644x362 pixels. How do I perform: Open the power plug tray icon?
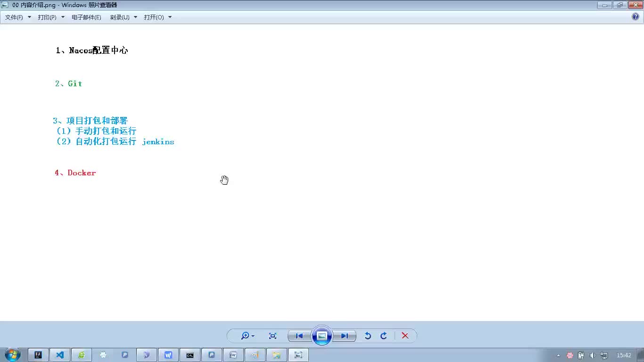click(x=581, y=355)
